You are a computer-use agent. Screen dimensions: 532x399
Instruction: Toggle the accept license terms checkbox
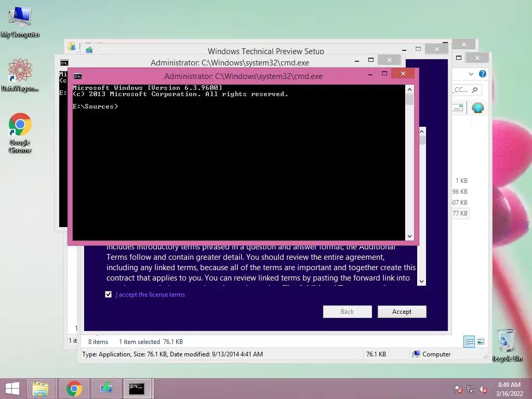pyautogui.click(x=108, y=294)
